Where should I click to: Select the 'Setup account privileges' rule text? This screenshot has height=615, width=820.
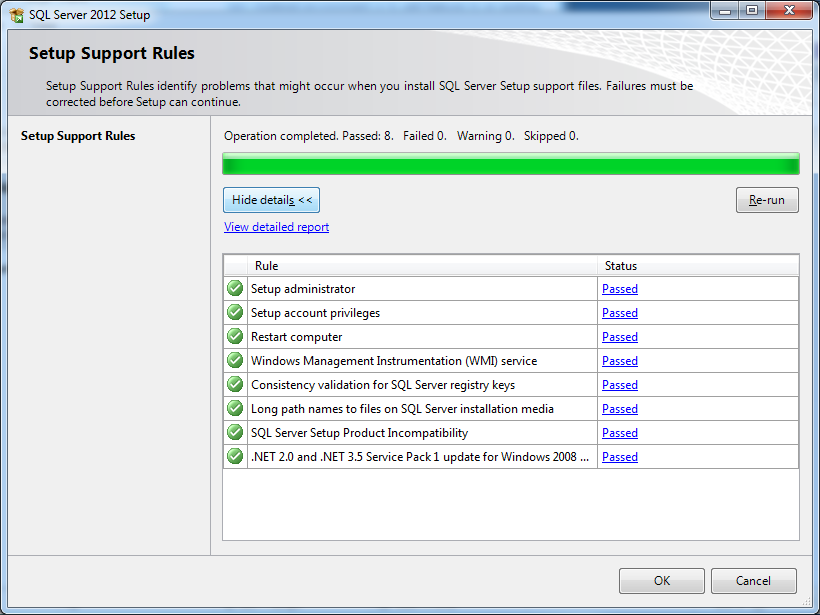[x=315, y=313]
